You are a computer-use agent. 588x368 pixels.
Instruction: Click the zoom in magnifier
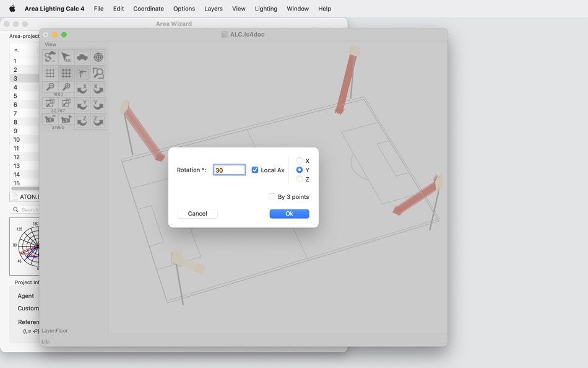(66, 87)
